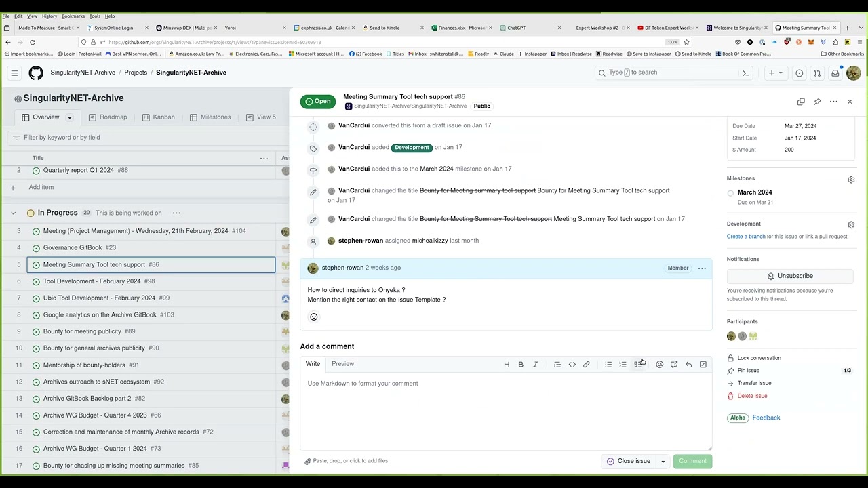Click into the comment text area
This screenshot has width=868, height=488.
(506, 412)
